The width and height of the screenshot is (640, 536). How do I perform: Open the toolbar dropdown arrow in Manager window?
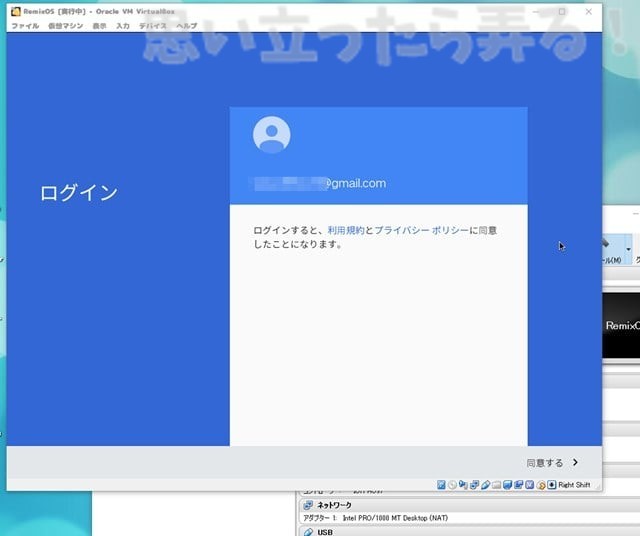click(628, 249)
